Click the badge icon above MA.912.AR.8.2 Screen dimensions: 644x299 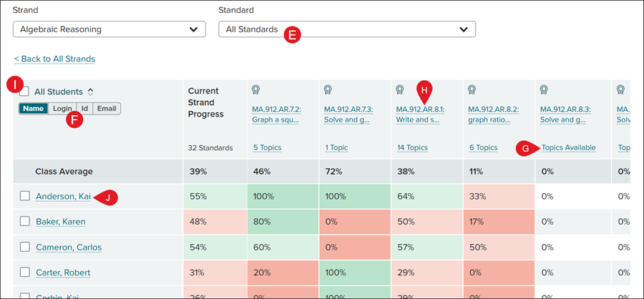[x=472, y=90]
